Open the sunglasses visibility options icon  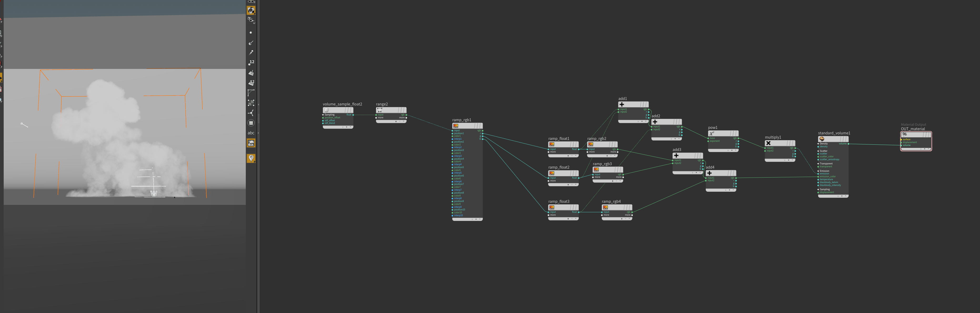(x=251, y=19)
